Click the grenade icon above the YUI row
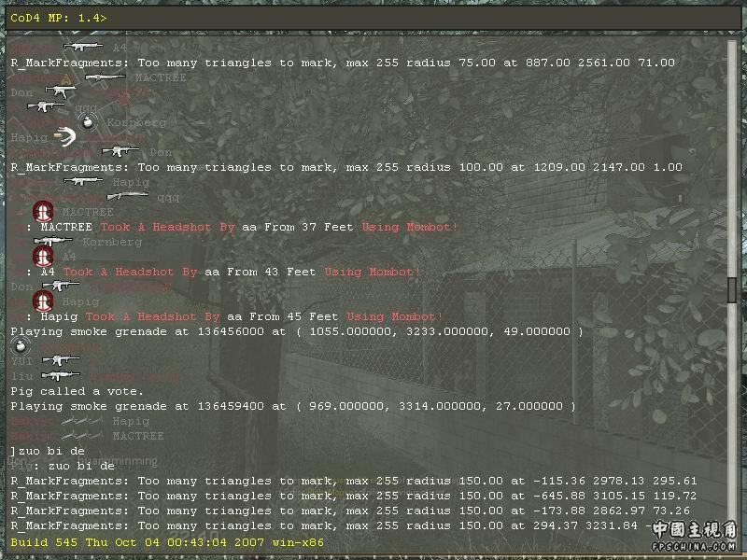The image size is (747, 560). (x=21, y=346)
